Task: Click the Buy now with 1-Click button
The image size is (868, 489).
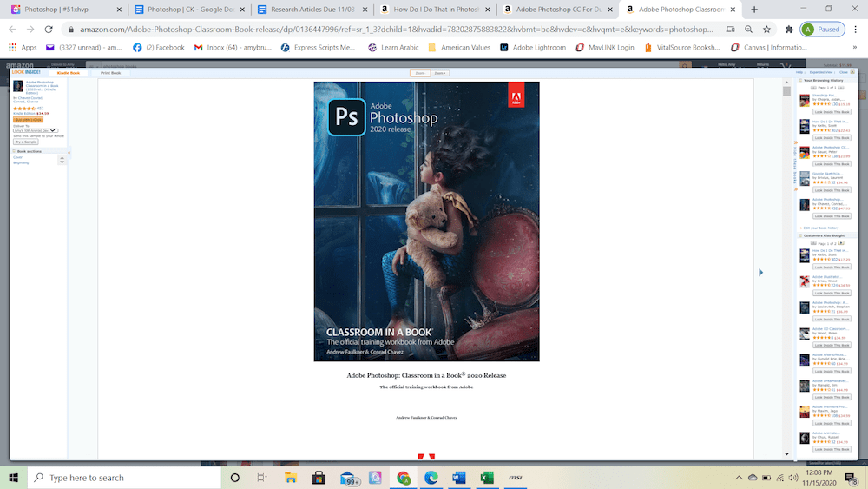Action: pyautogui.click(x=29, y=120)
